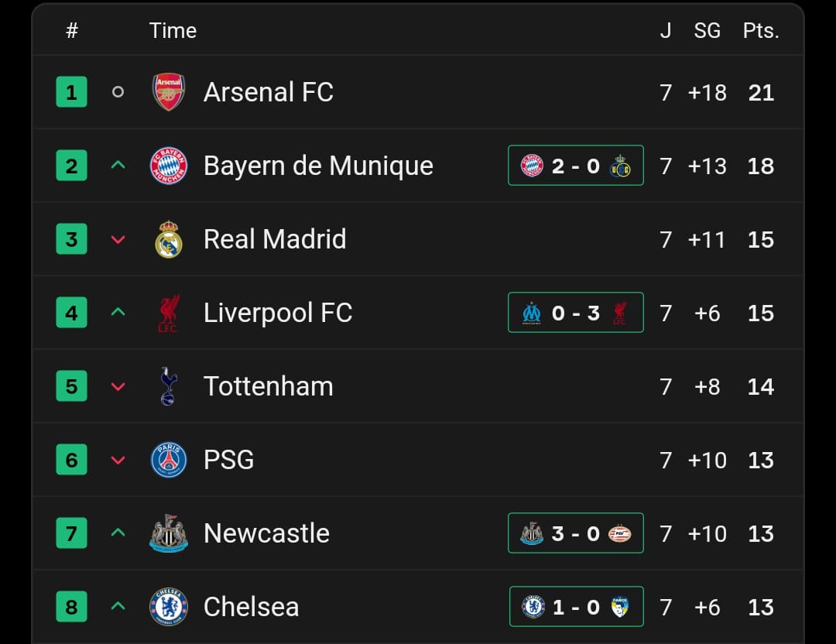Select the Arsenal FC team name

[268, 92]
